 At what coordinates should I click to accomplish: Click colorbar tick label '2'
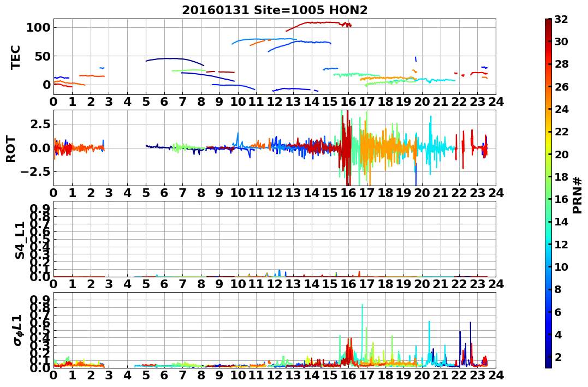click(x=558, y=356)
